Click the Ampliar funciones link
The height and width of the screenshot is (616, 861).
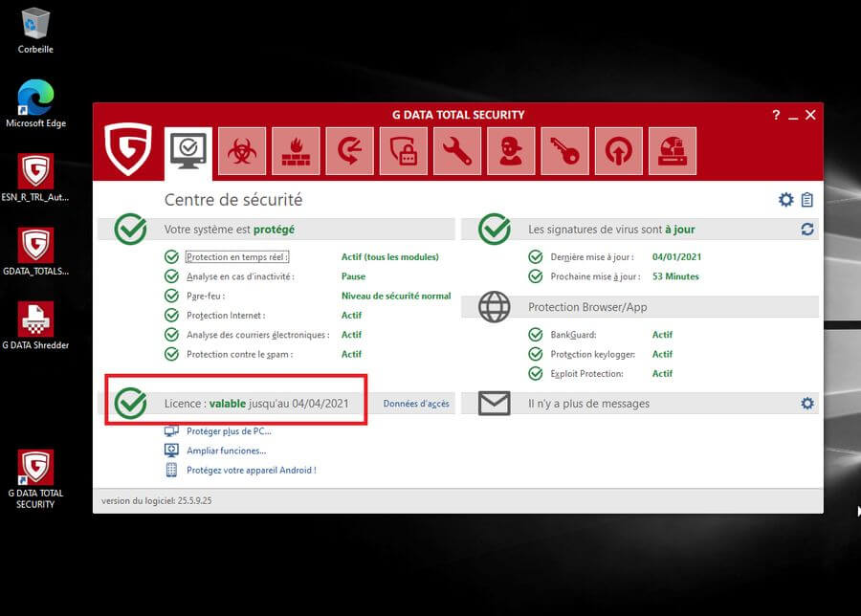[226, 451]
